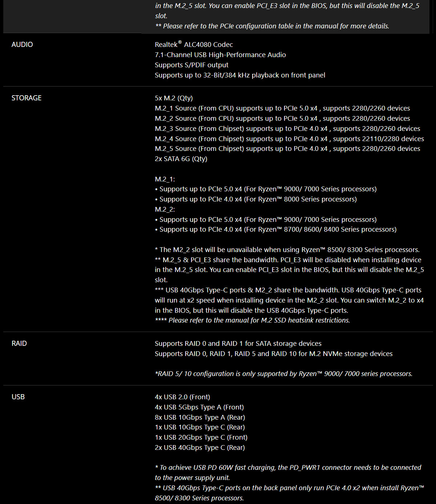Click the M.2_1 Source From CPU line

click(282, 108)
